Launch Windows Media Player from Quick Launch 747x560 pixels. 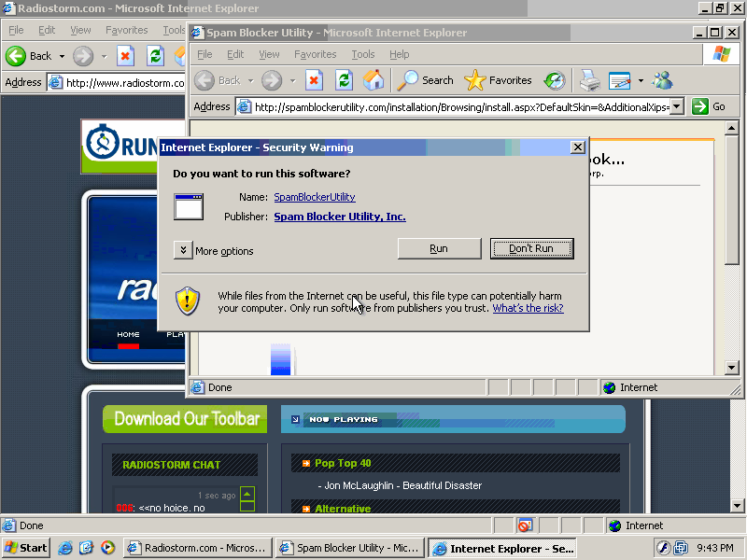click(107, 548)
